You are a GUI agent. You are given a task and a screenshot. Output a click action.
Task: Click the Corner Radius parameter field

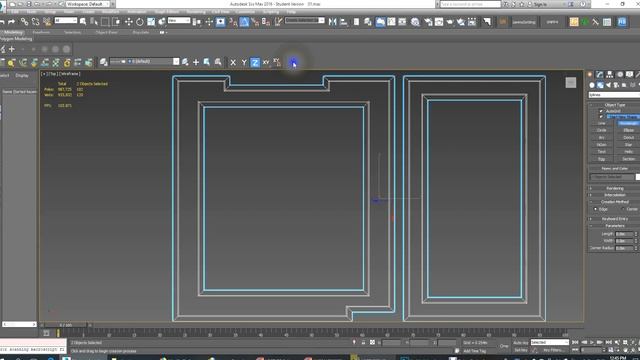click(x=624, y=248)
